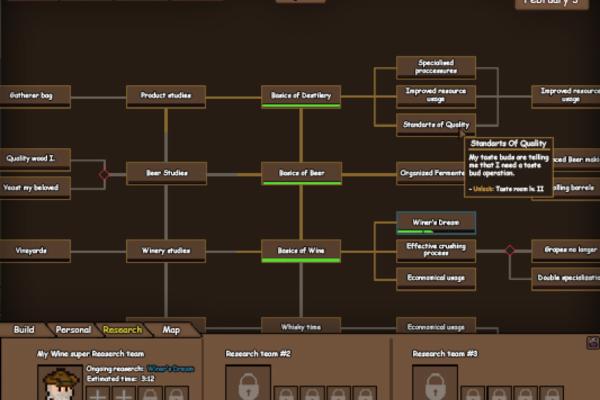Open the Personal tab

[73, 330]
